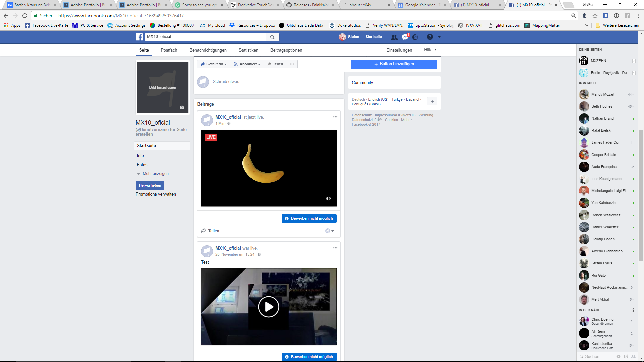Bookmark this page with star icon

click(595, 16)
